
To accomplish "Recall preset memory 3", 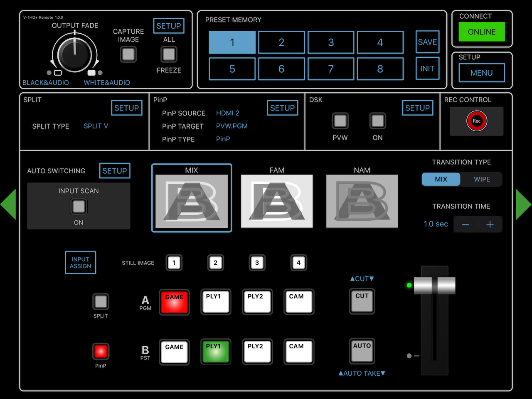I will [x=331, y=42].
